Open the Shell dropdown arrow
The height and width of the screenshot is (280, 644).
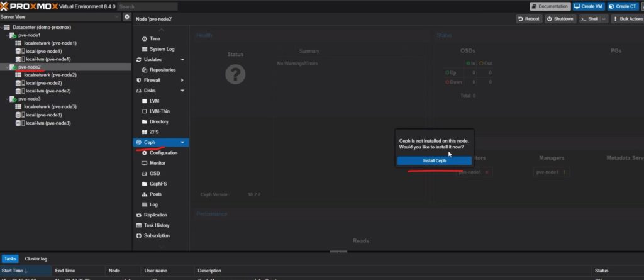click(604, 19)
